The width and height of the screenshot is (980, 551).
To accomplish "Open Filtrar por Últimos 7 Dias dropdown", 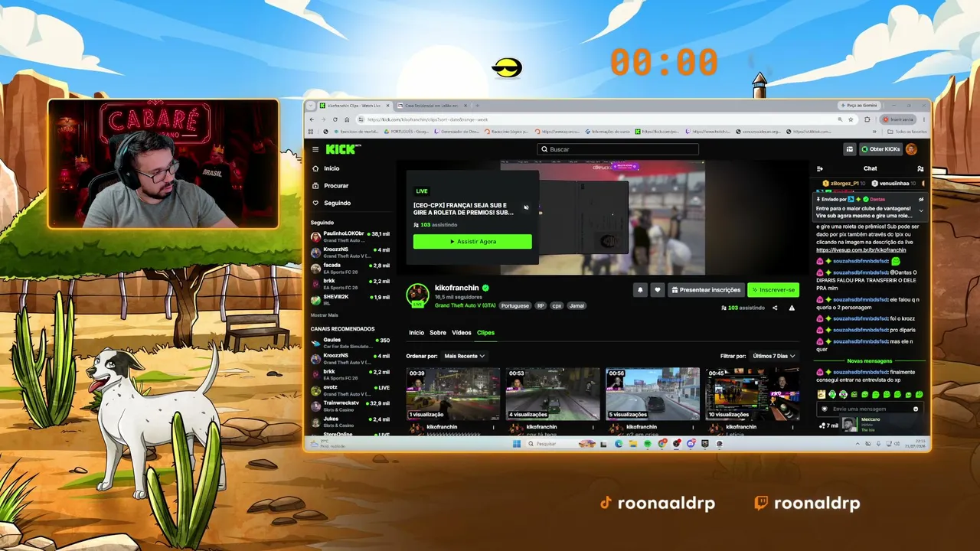I will pos(774,356).
